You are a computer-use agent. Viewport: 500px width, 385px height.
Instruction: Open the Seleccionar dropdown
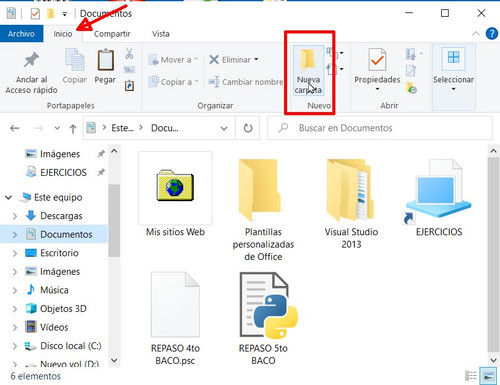coord(453,77)
